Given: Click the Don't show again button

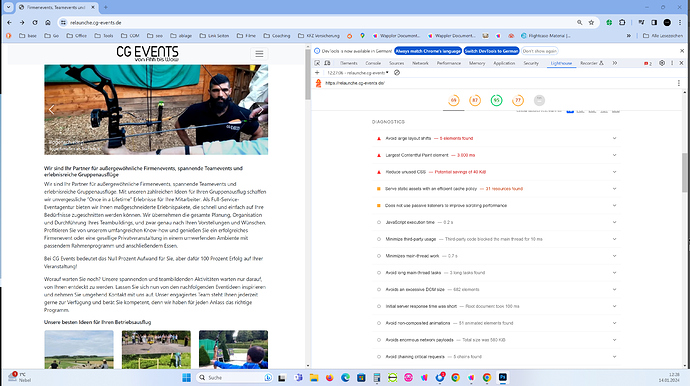Looking at the screenshot, I should click(x=540, y=51).
